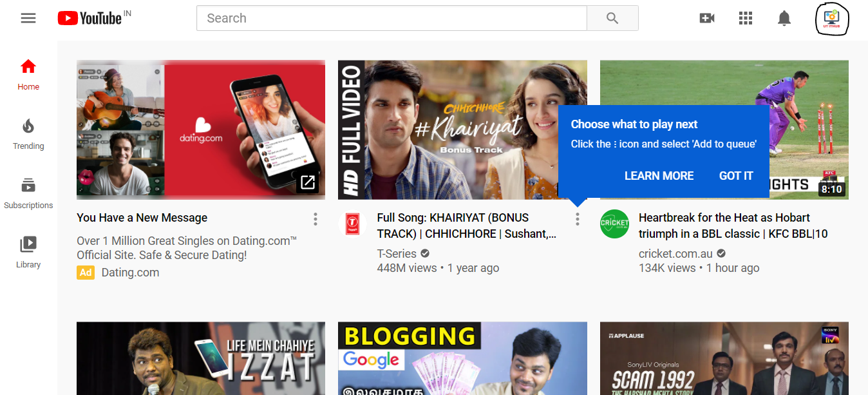Viewport: 868px width, 395px height.
Task: Open the create video camera icon
Action: pyautogui.click(x=707, y=18)
